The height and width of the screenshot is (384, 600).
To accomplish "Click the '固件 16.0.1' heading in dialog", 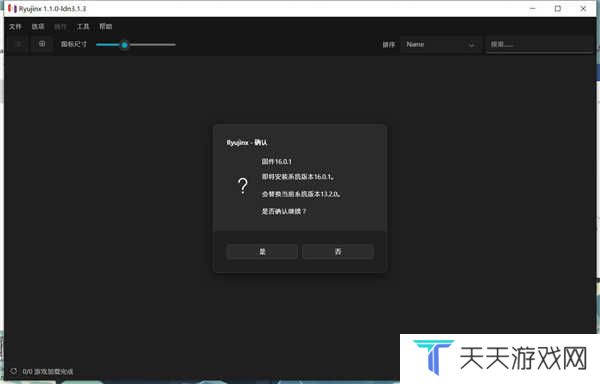I will (277, 161).
